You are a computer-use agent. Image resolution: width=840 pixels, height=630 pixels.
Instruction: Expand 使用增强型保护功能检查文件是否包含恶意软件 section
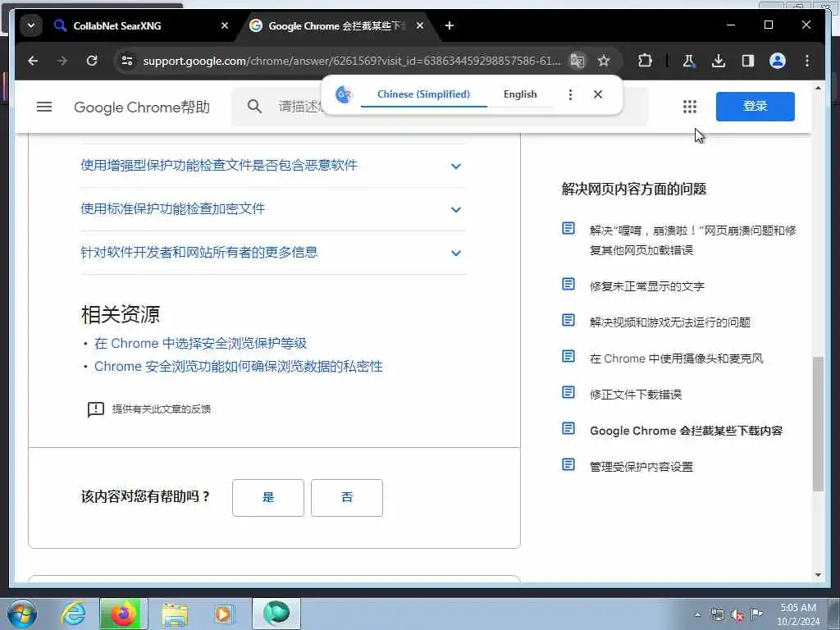tap(273, 166)
